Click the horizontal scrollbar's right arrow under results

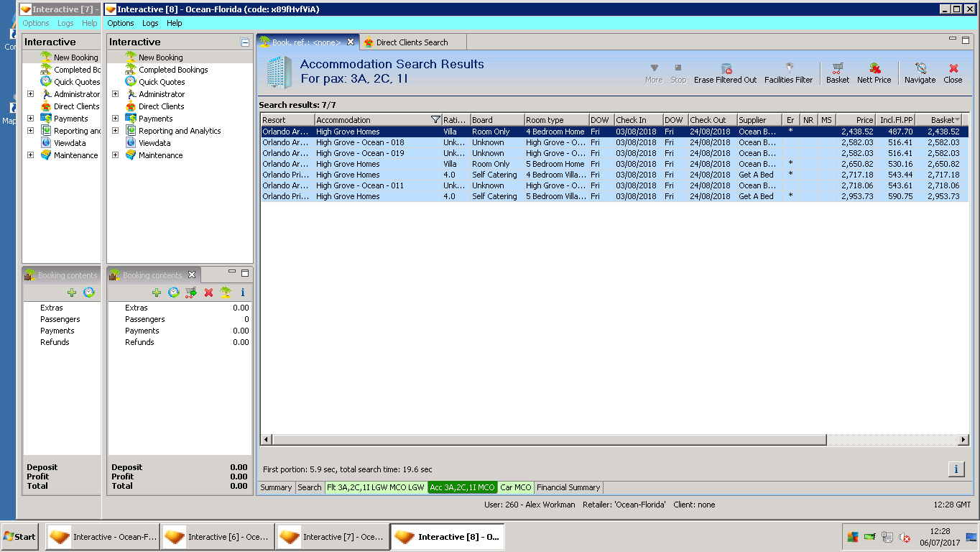964,440
